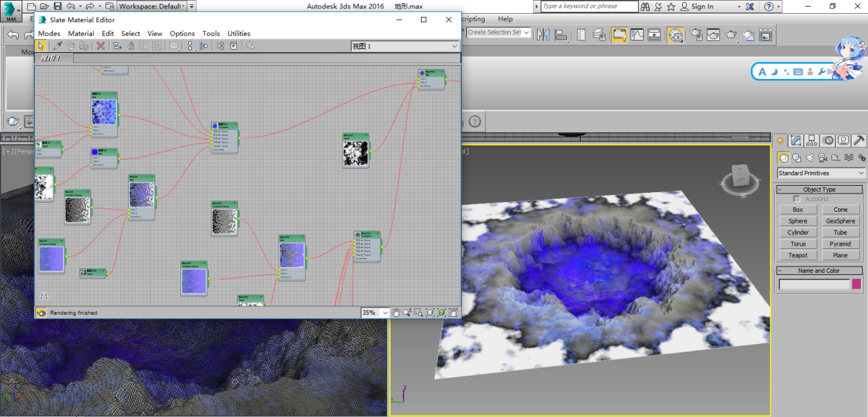The width and height of the screenshot is (868, 417).
Task: Open the Standard Primitives dropdown
Action: click(x=821, y=173)
